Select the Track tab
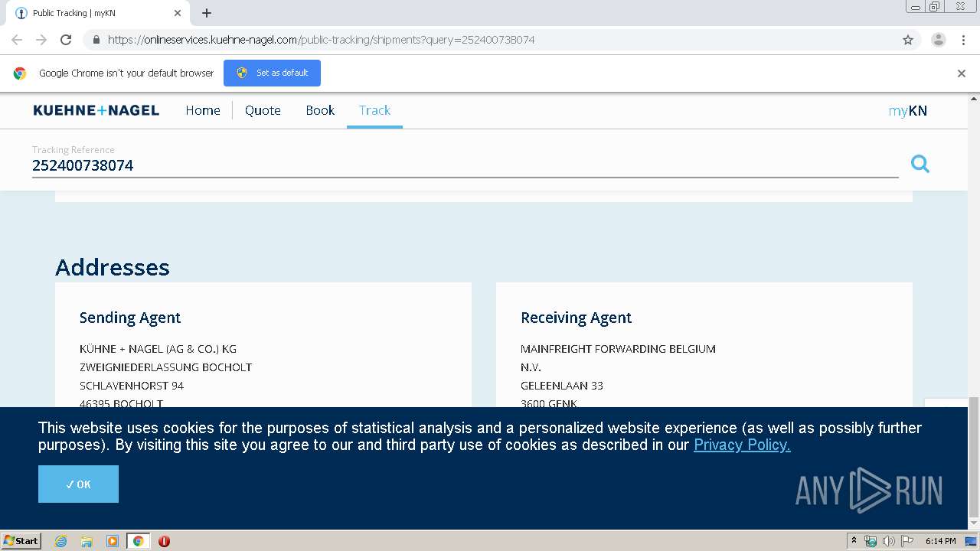The height and width of the screenshot is (551, 980). [374, 110]
